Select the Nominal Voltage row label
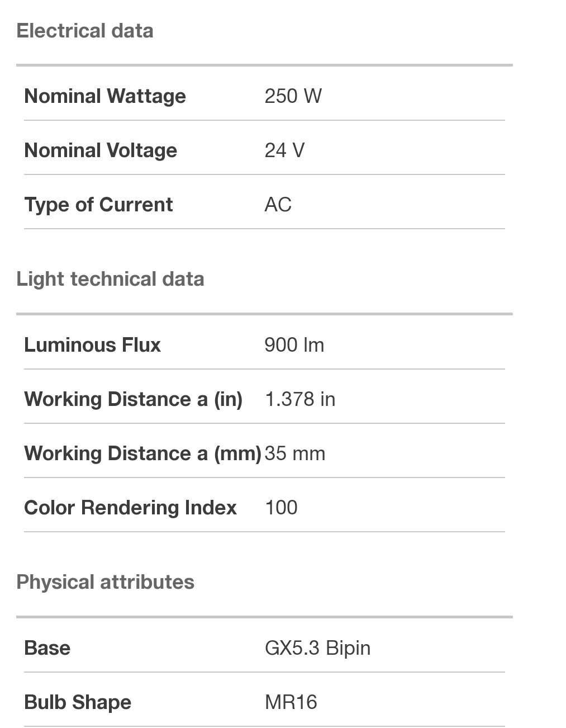This screenshot has height=728, width=566. (101, 150)
